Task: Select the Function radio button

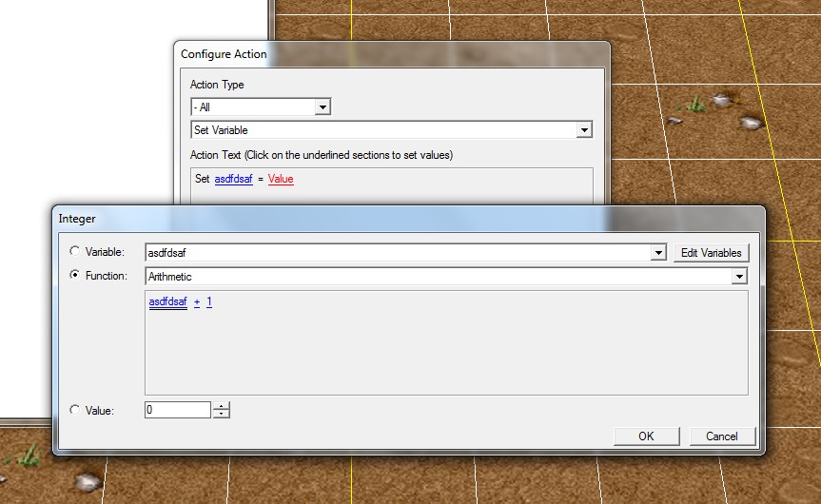Action: (75, 275)
